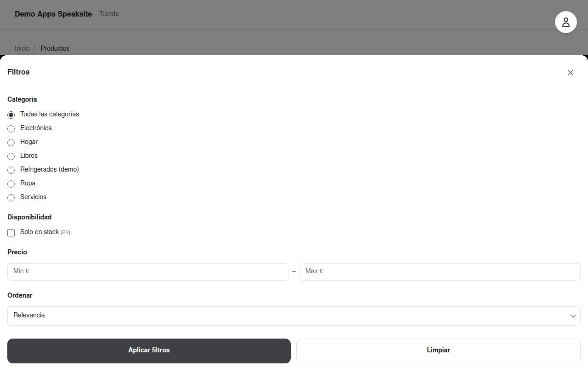Click the Categoría section label

(x=22, y=99)
